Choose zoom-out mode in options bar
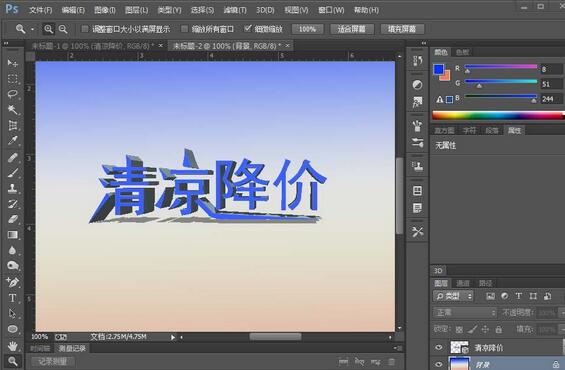The width and height of the screenshot is (565, 370). [63, 29]
